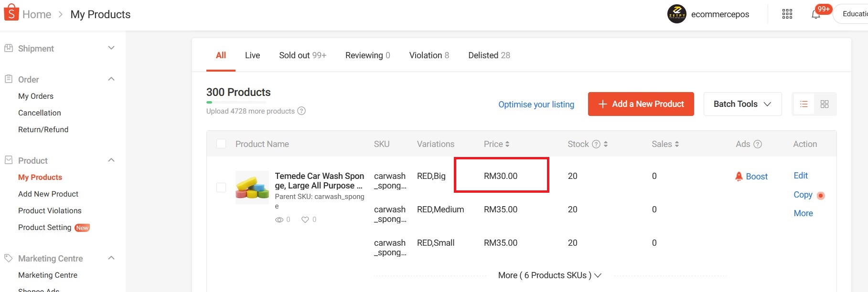
Task: Switch to list view layout icon
Action: [804, 104]
